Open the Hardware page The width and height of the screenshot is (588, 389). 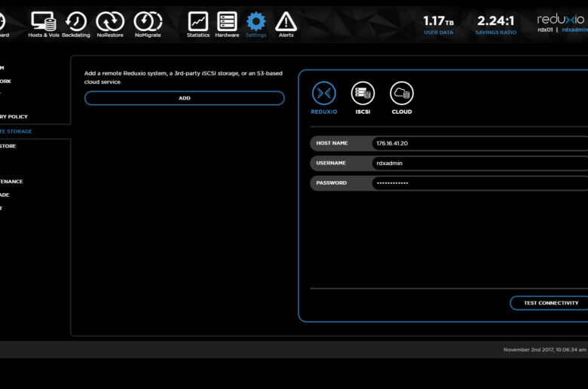point(227,24)
